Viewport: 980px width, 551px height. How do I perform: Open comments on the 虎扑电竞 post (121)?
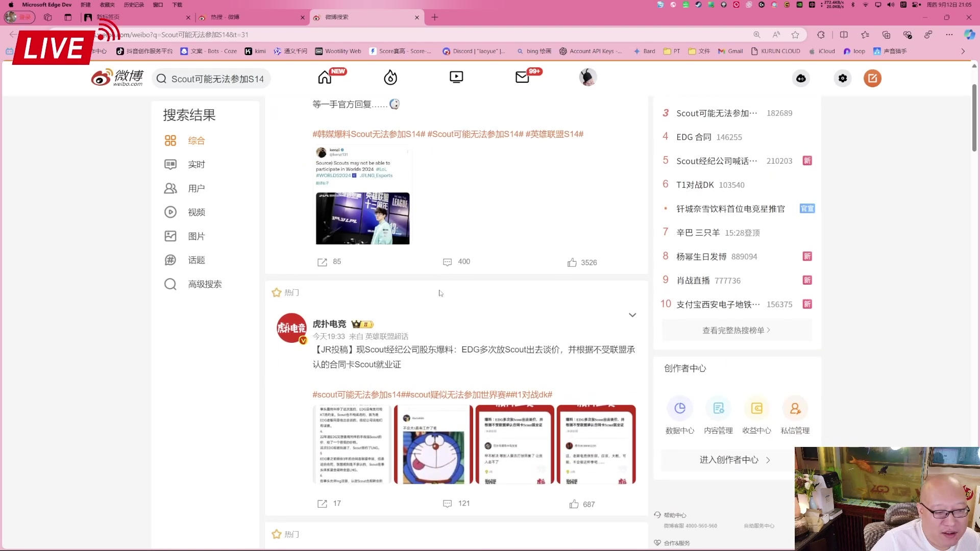point(456,504)
